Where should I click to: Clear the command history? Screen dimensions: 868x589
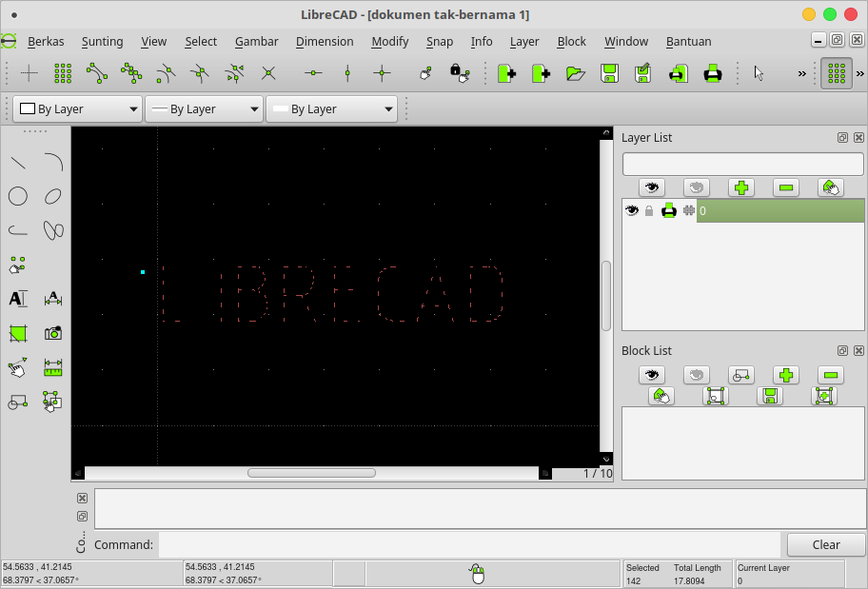826,544
